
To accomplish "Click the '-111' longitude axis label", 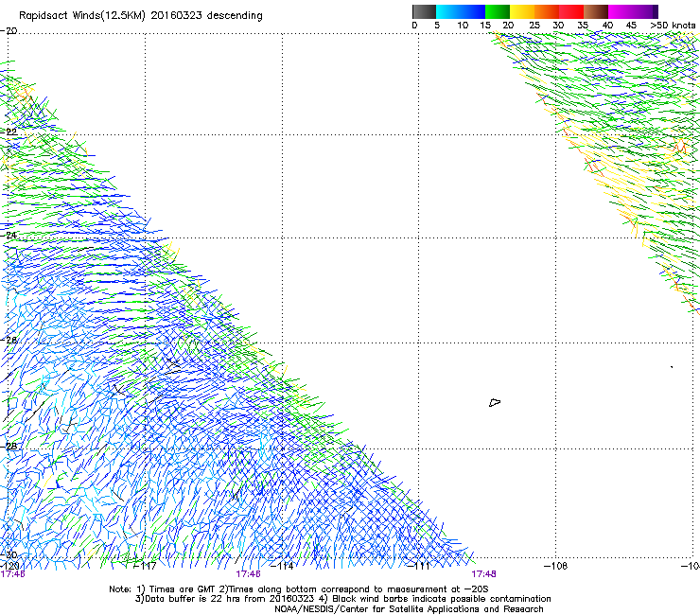I will [419, 566].
